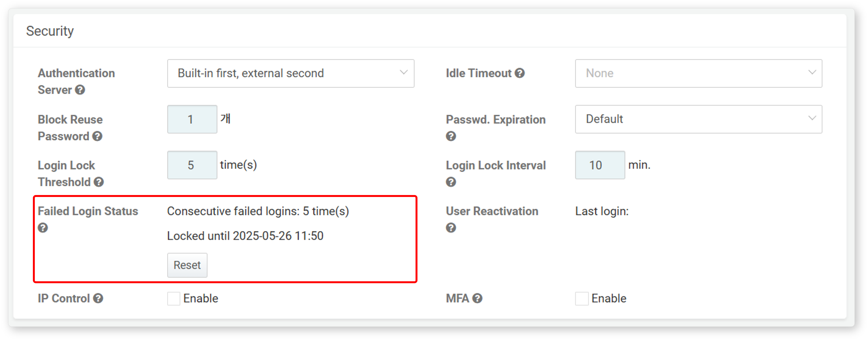
Task: Select the Login Lock Interval minutes field
Action: pos(600,165)
